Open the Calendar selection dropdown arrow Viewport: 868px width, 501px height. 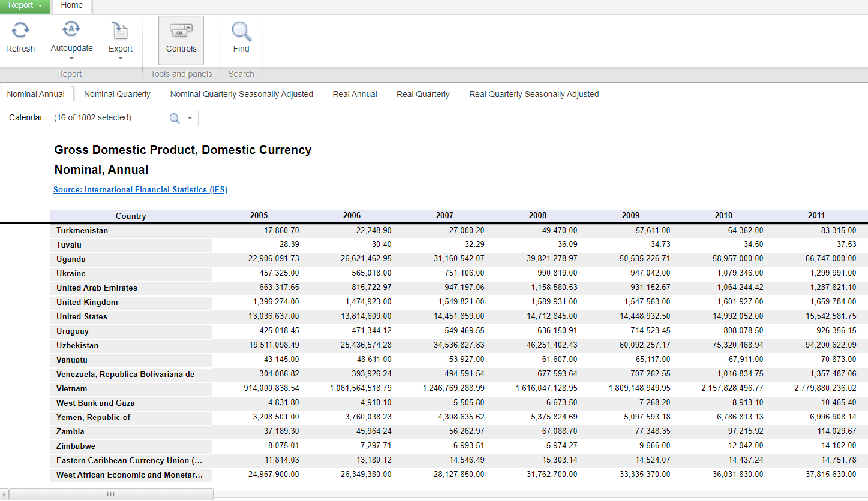(190, 118)
